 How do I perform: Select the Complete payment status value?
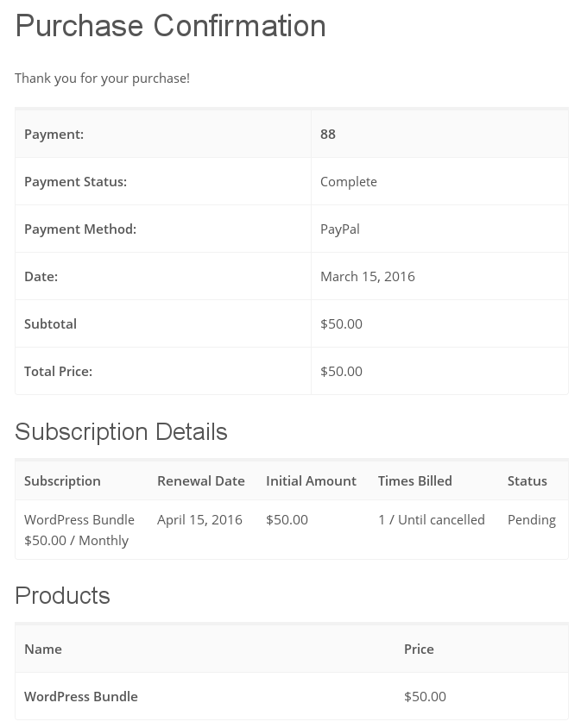pos(349,181)
